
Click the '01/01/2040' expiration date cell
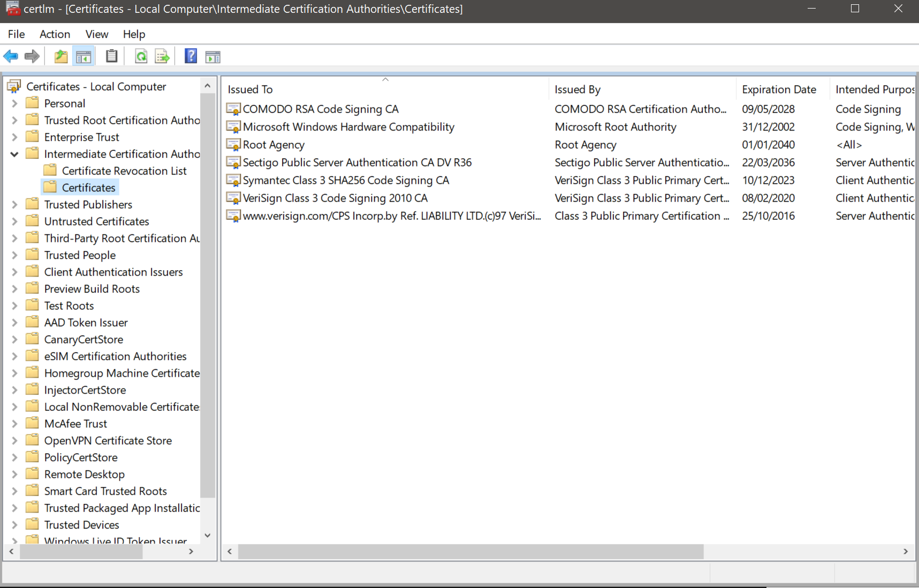coord(768,144)
